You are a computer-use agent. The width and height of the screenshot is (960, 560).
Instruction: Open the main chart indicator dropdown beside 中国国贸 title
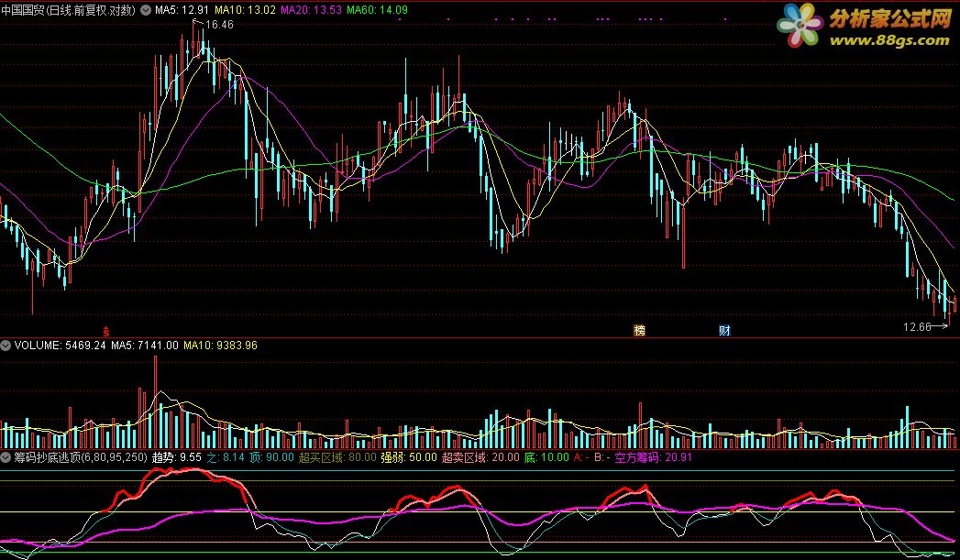146,10
